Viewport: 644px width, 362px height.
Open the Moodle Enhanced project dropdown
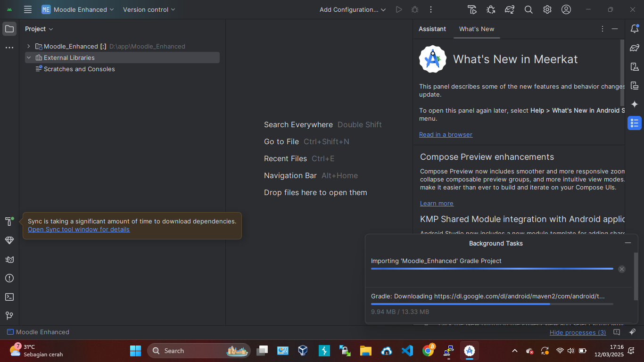(x=78, y=9)
